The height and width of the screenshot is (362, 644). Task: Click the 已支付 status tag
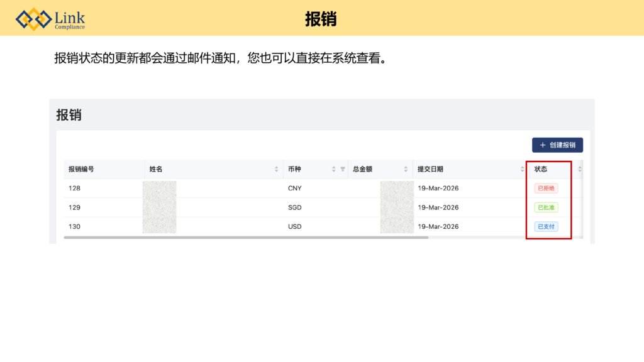(x=546, y=227)
